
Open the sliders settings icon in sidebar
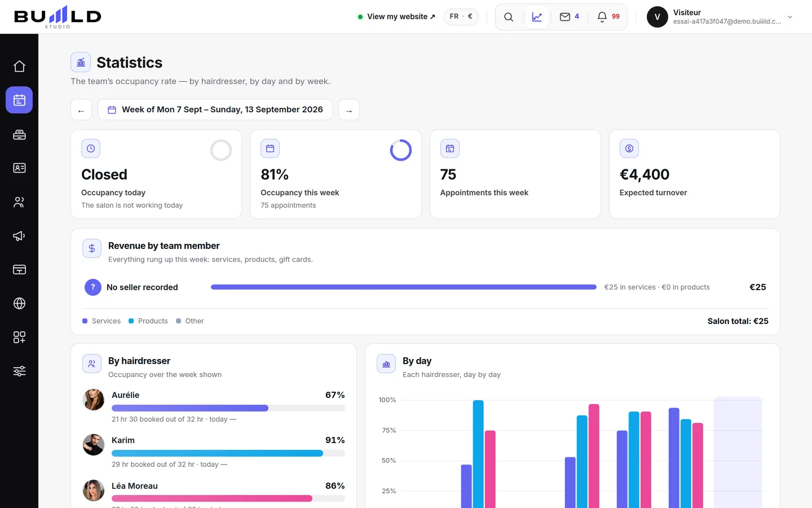[19, 371]
